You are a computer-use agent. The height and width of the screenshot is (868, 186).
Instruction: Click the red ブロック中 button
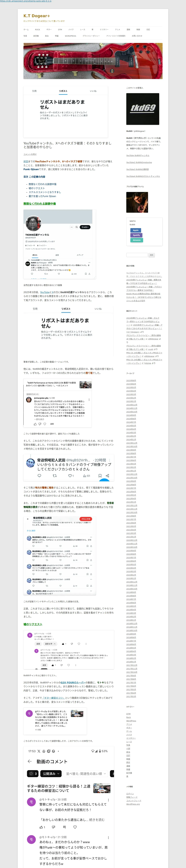coord(85,519)
